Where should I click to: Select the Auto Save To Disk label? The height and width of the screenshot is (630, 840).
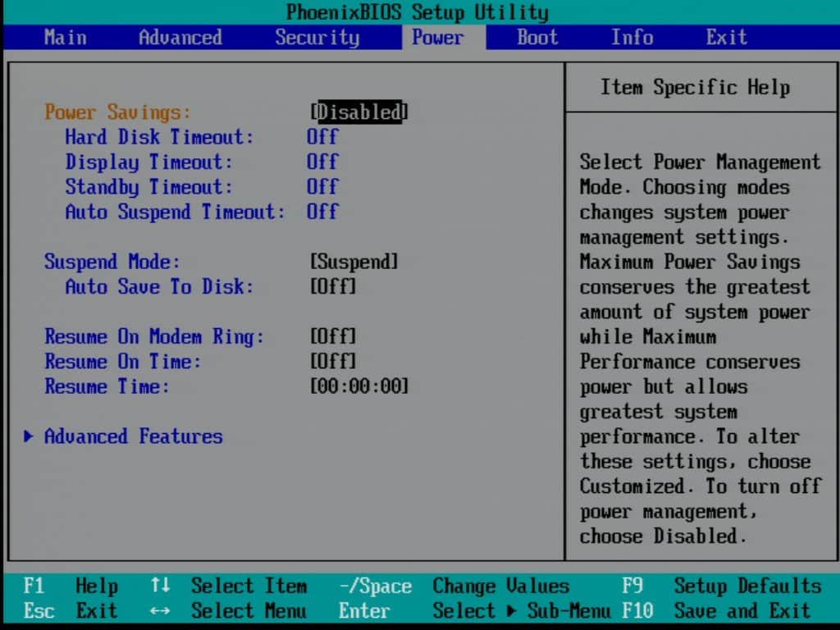point(159,286)
